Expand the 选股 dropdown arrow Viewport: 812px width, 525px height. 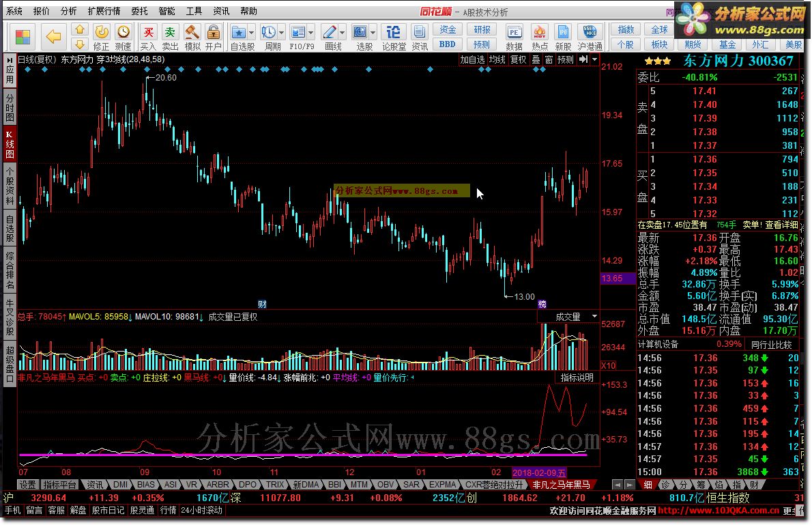(x=373, y=33)
